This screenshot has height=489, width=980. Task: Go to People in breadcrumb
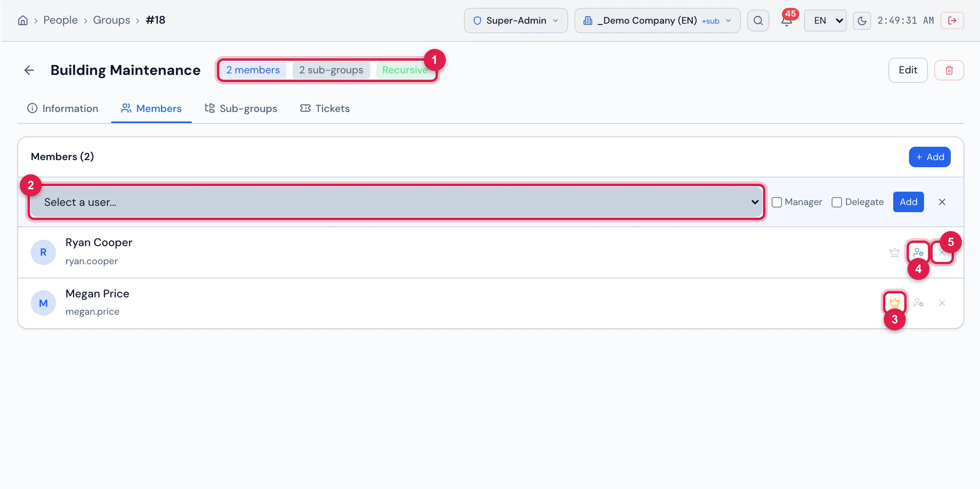click(x=60, y=20)
